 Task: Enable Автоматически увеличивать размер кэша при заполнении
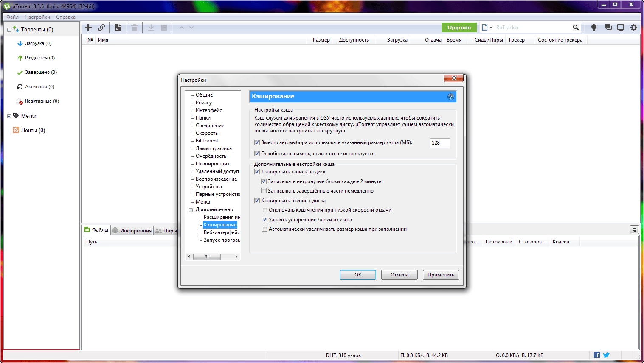point(264,229)
